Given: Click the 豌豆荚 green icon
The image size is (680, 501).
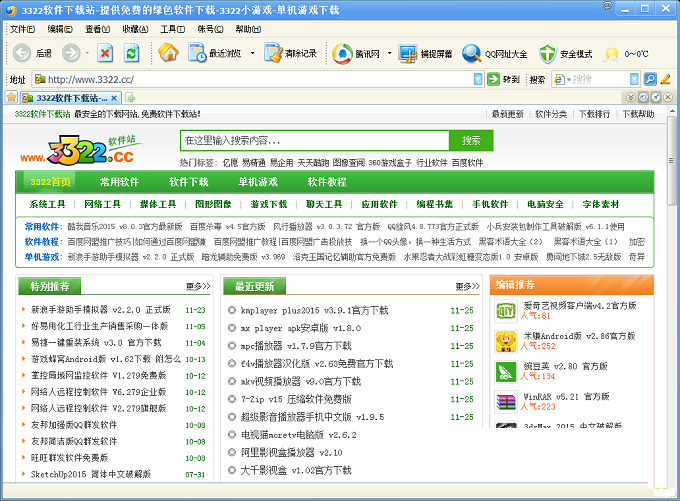Looking at the screenshot, I should tap(506, 372).
